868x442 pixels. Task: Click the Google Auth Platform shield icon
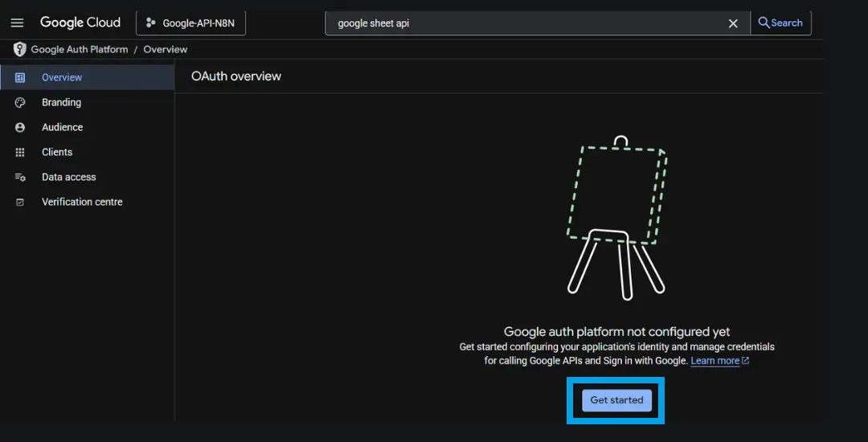[x=19, y=49]
